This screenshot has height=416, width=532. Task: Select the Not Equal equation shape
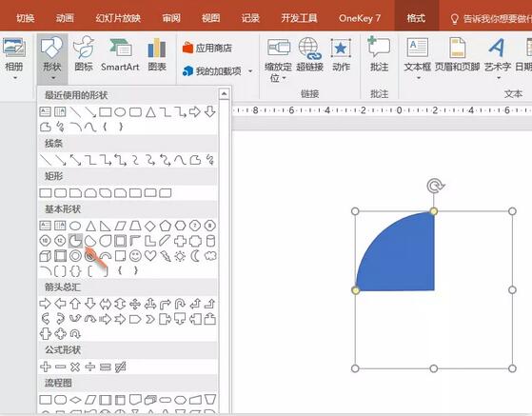click(x=120, y=366)
